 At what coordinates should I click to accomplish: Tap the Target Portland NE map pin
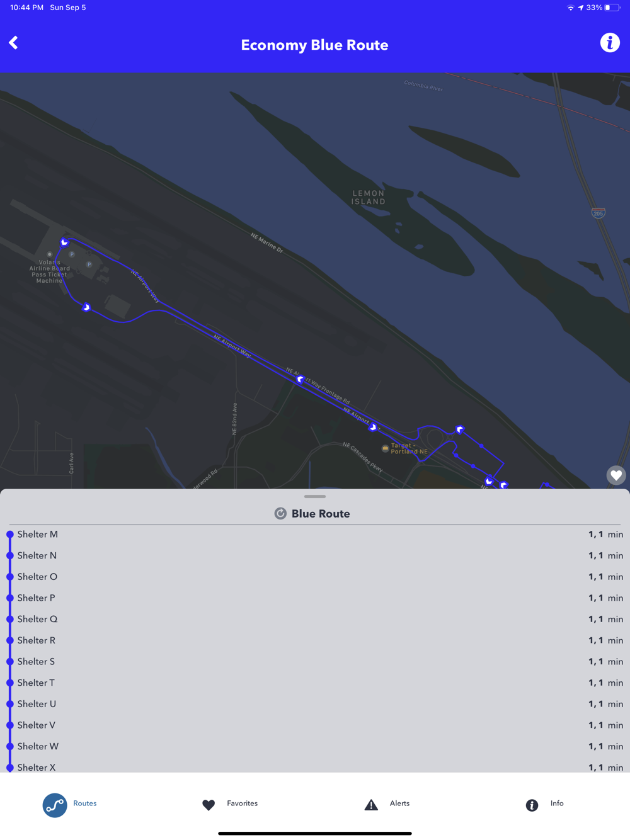tap(386, 448)
